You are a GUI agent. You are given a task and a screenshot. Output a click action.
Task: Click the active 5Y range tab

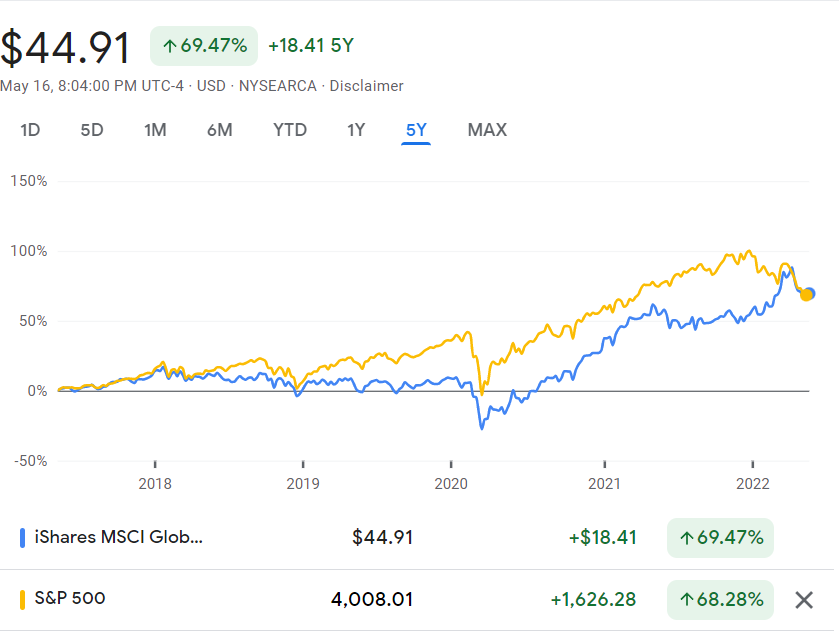tap(416, 130)
